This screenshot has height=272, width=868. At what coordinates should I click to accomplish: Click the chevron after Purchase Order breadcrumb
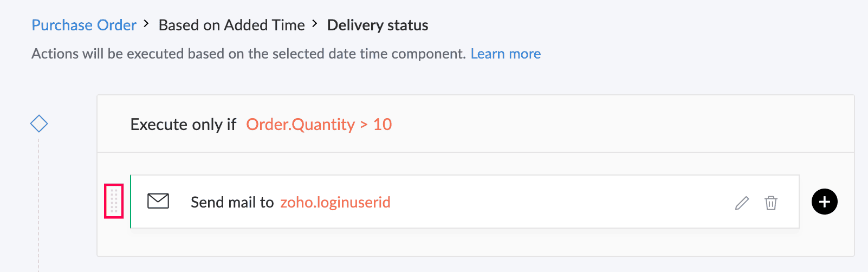[146, 24]
